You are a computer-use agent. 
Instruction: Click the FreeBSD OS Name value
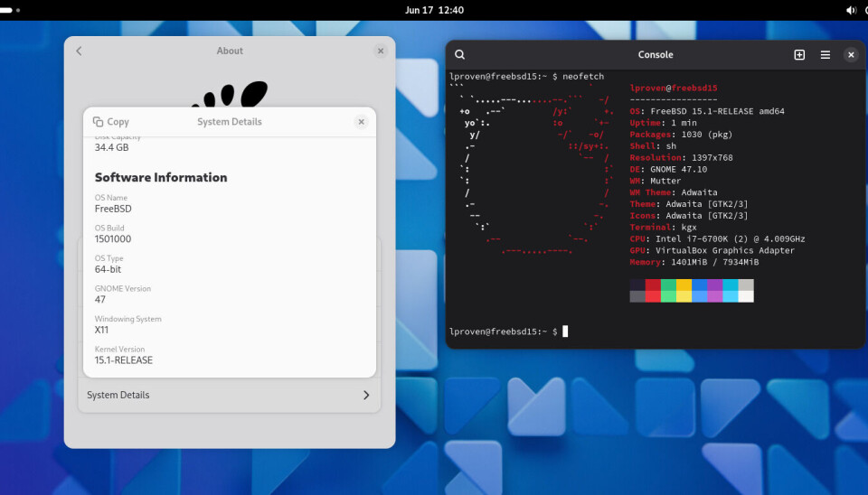point(113,209)
